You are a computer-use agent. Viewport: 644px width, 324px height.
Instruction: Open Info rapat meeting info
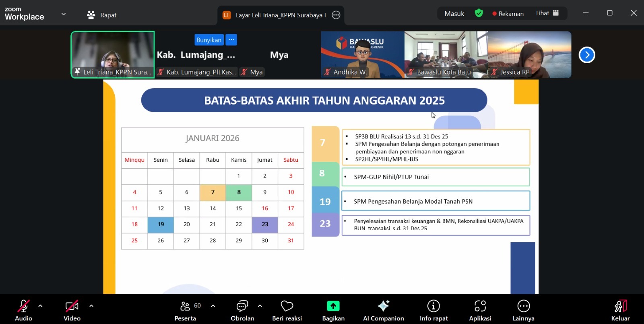point(433,311)
